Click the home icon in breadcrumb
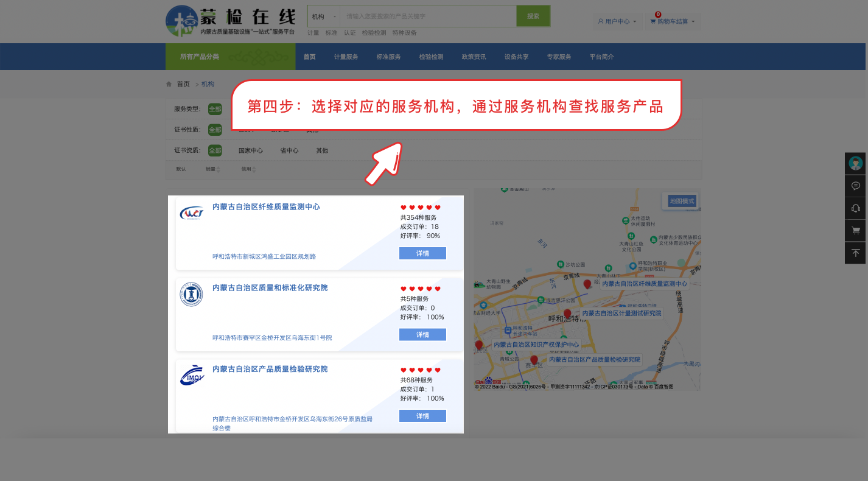Image resolution: width=868 pixels, height=481 pixels. pos(169,84)
